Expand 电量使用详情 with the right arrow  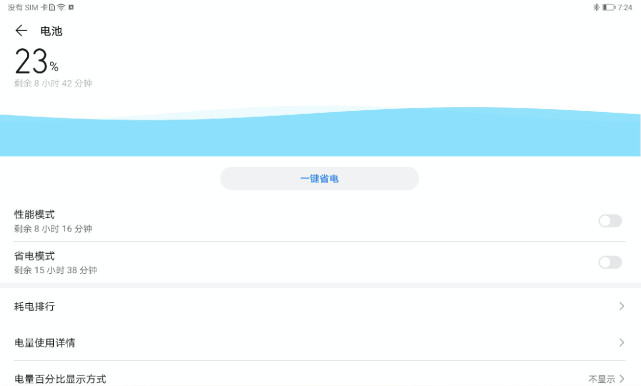tap(621, 342)
